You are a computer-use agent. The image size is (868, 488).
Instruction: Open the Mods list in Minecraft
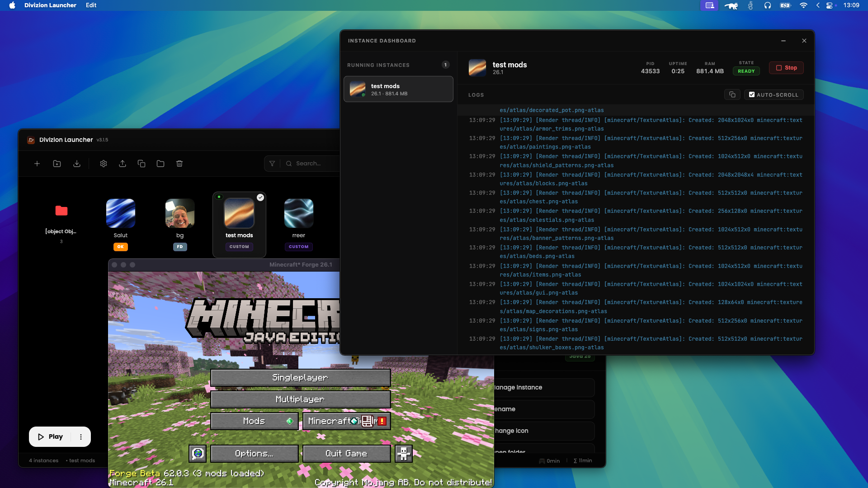pos(255,421)
